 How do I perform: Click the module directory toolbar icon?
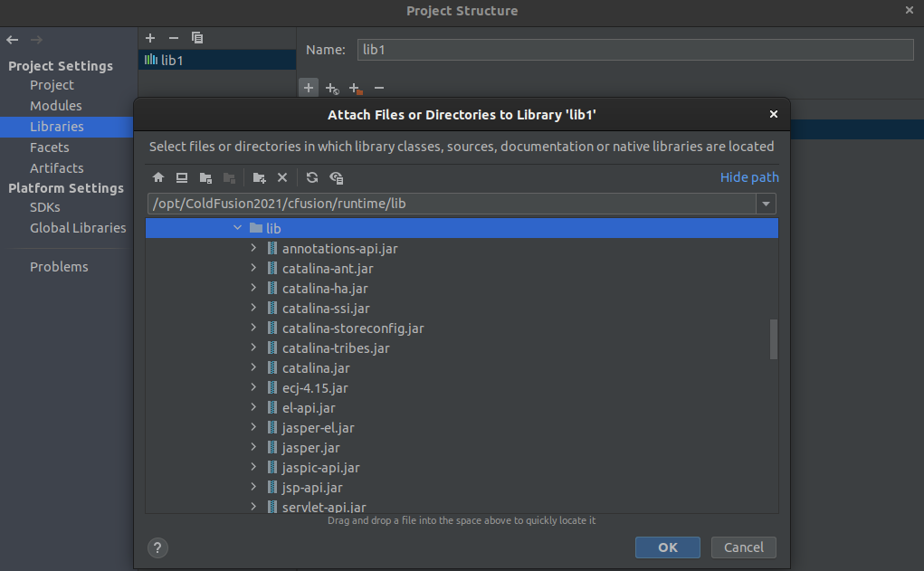pos(229,177)
